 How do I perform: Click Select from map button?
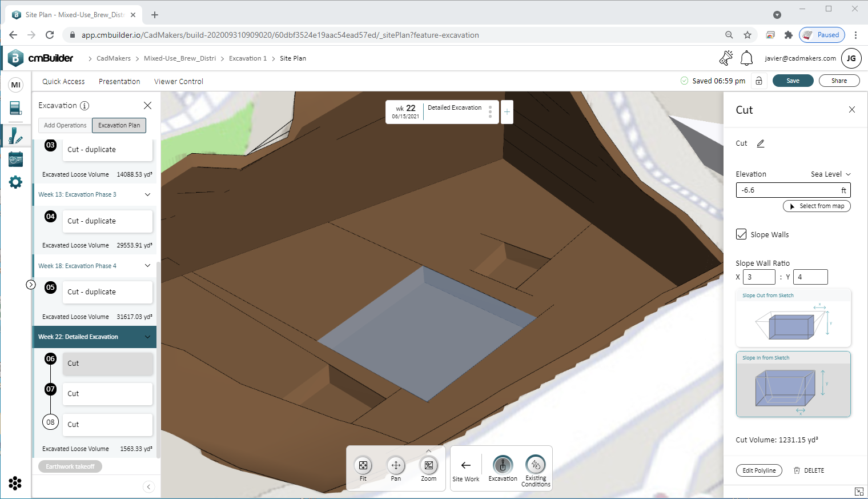(817, 206)
